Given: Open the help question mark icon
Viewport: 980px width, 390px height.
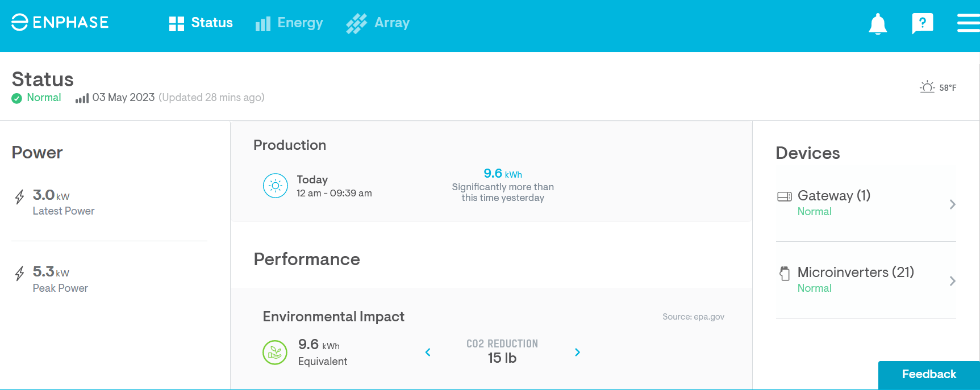Looking at the screenshot, I should 923,23.
